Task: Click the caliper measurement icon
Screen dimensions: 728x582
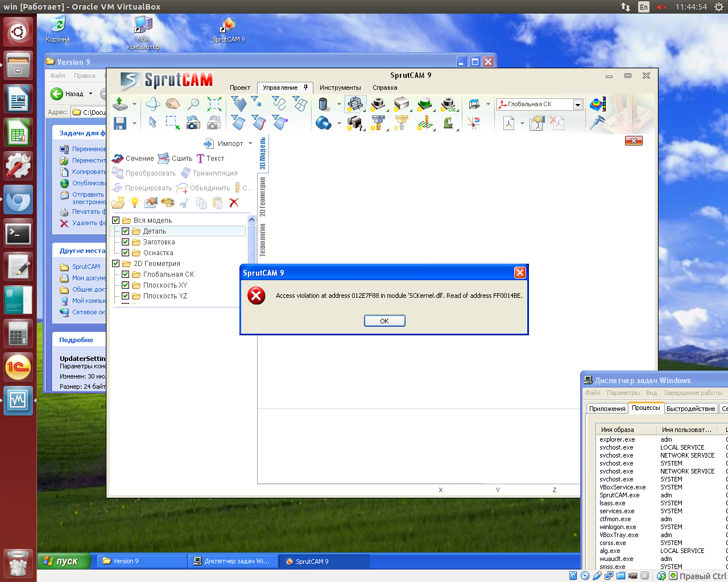Action: coord(597,123)
